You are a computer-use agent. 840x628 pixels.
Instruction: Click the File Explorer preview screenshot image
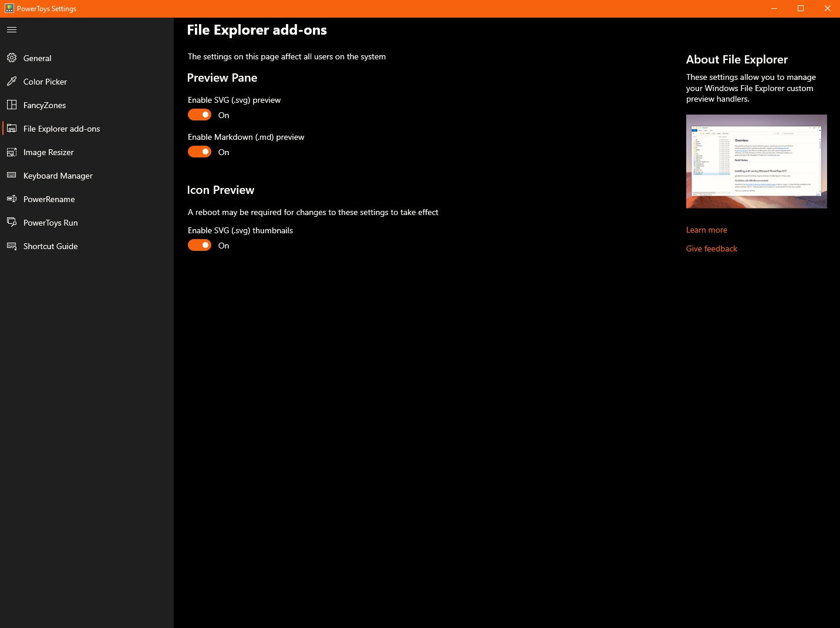point(756,162)
